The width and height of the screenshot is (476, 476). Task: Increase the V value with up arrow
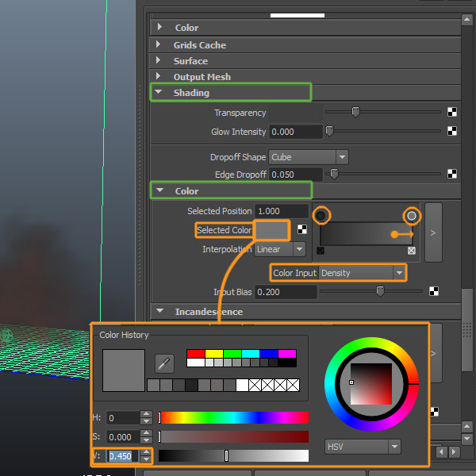coord(146,452)
